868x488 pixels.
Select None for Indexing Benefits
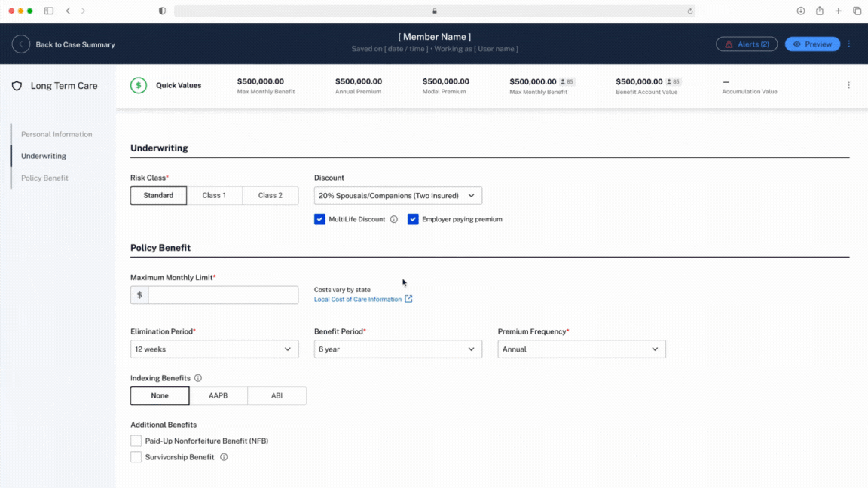pyautogui.click(x=160, y=395)
